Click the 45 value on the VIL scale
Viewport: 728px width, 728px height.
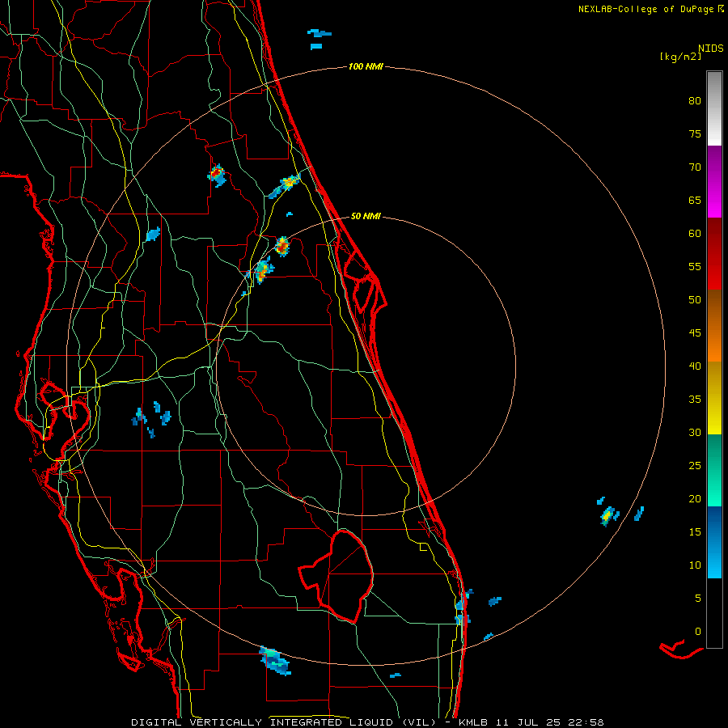click(x=695, y=333)
